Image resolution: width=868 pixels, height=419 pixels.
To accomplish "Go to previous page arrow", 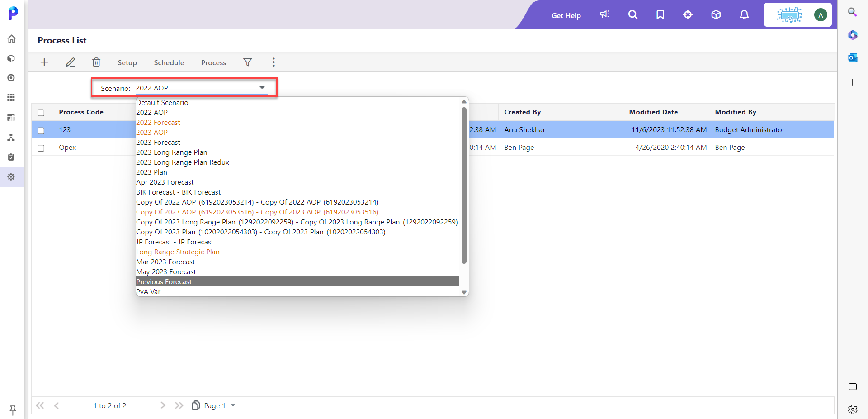I will [x=57, y=405].
